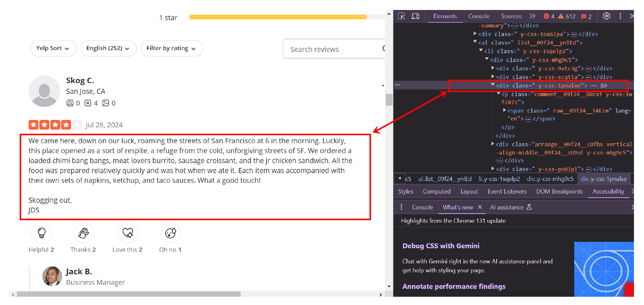Show more DevTools panels chevron

pyautogui.click(x=532, y=16)
